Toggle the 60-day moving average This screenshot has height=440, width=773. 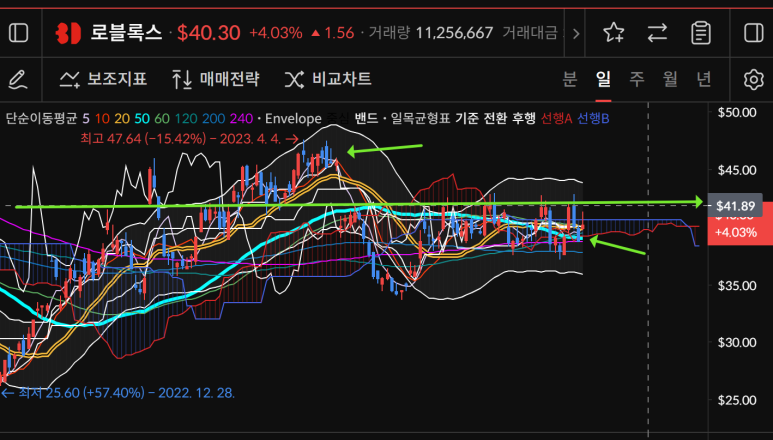[x=162, y=118]
